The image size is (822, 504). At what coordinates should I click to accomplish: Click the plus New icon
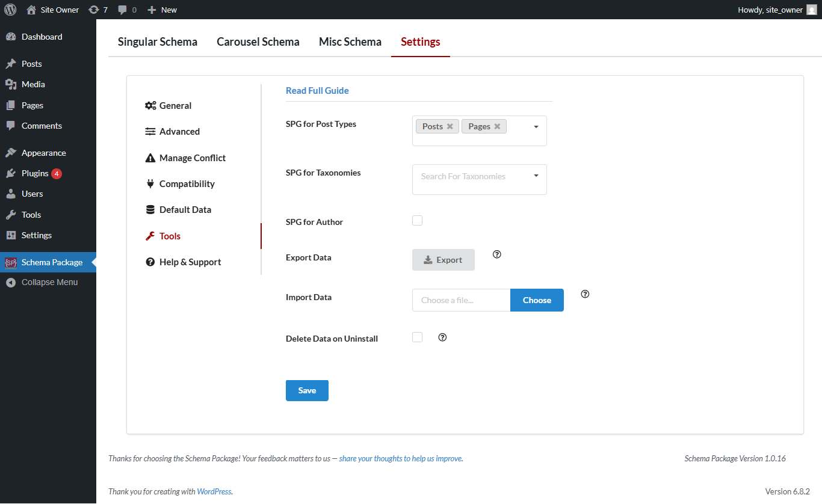coord(152,10)
